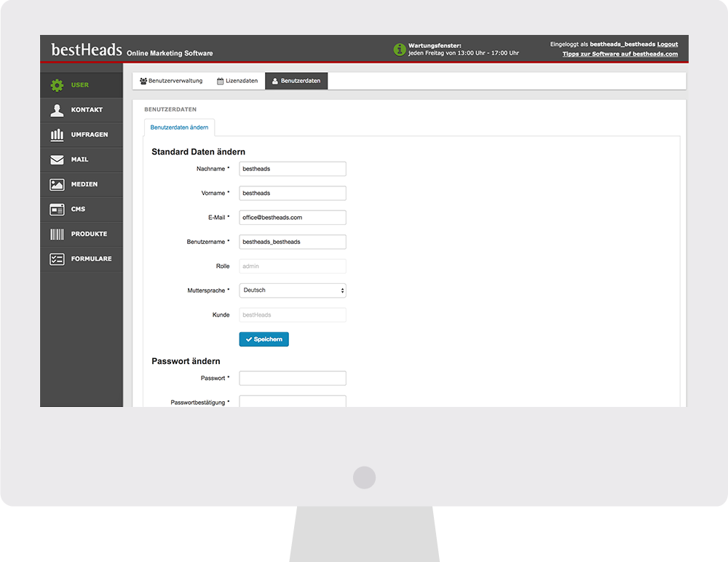Viewport: 728px width, 562px height.
Task: Click the Standard Daten ändern heading
Action: tap(198, 152)
